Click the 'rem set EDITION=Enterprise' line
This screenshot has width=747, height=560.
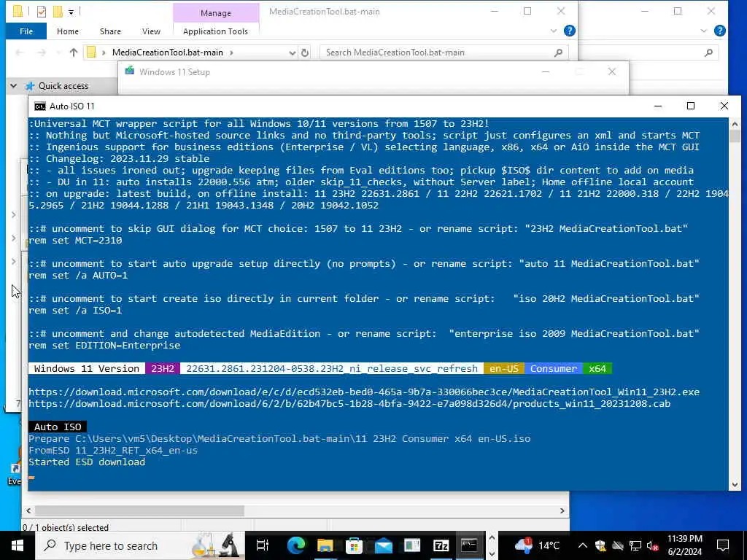104,345
